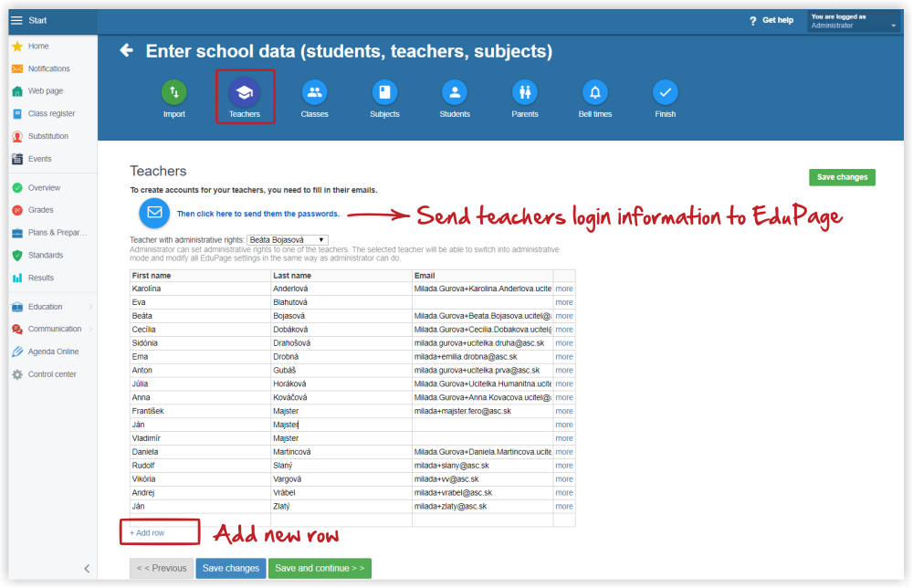Open the Events calendar icon
913x588 pixels.
(17, 159)
